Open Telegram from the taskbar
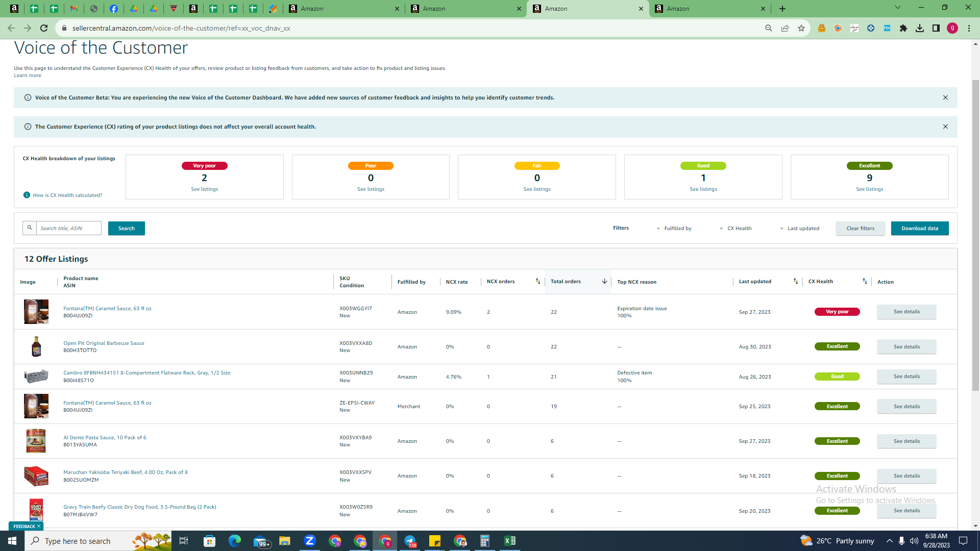 410,541
